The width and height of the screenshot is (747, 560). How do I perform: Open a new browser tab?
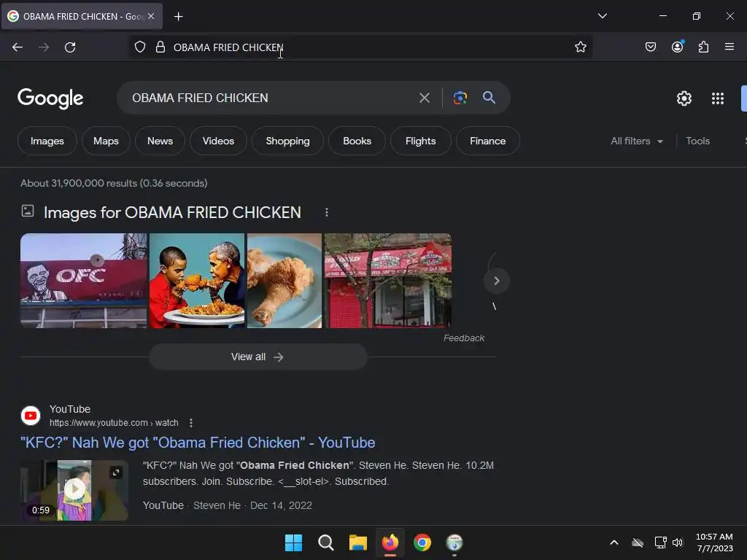(178, 17)
